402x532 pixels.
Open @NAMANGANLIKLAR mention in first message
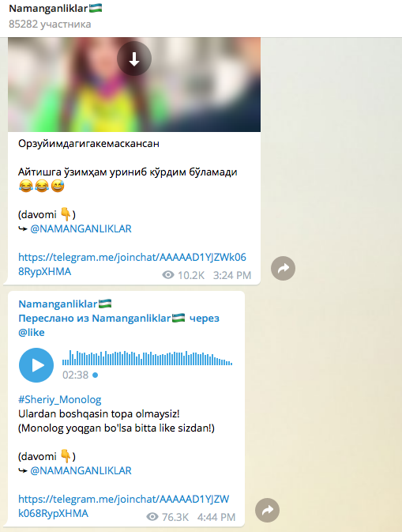click(81, 229)
